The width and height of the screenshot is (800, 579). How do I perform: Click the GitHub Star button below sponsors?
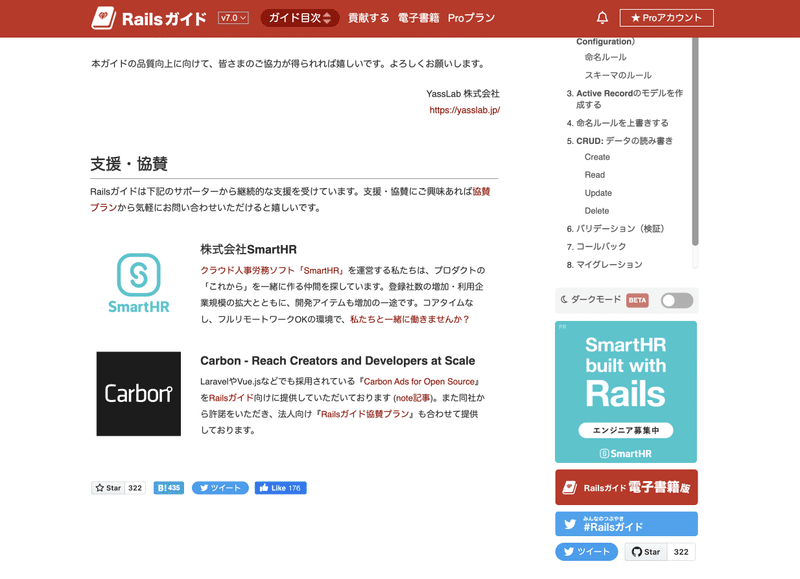tap(109, 488)
